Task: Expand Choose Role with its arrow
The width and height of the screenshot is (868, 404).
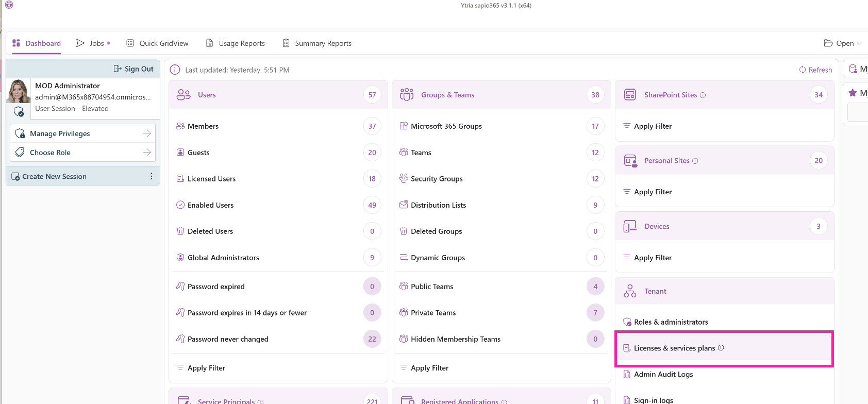Action: (146, 153)
